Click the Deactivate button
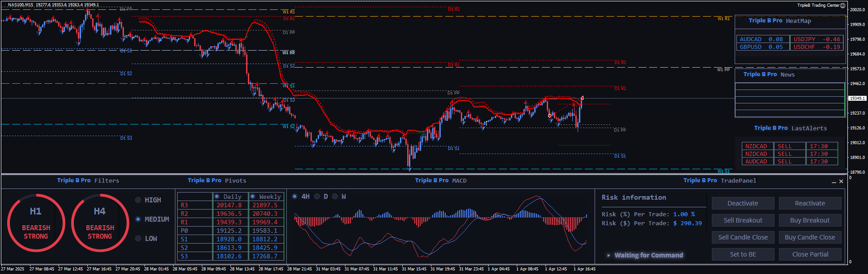This screenshot has width=868, height=274. tap(743, 203)
